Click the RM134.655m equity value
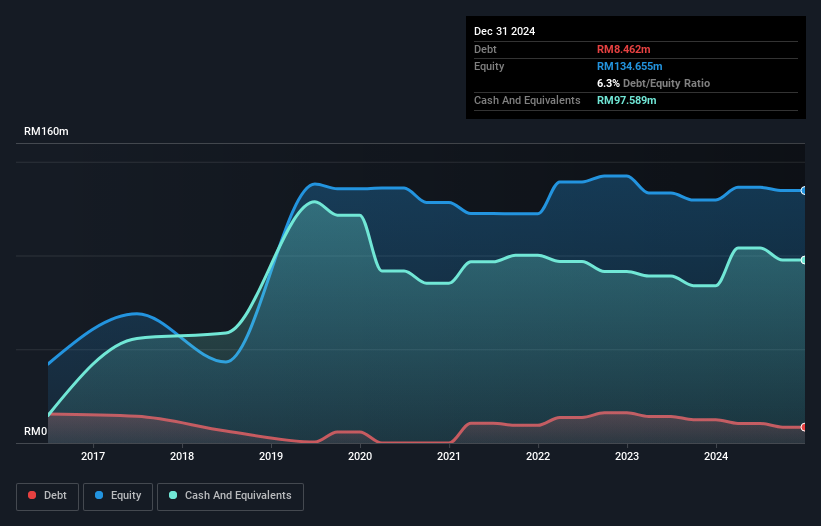The height and width of the screenshot is (526, 821). click(x=629, y=66)
